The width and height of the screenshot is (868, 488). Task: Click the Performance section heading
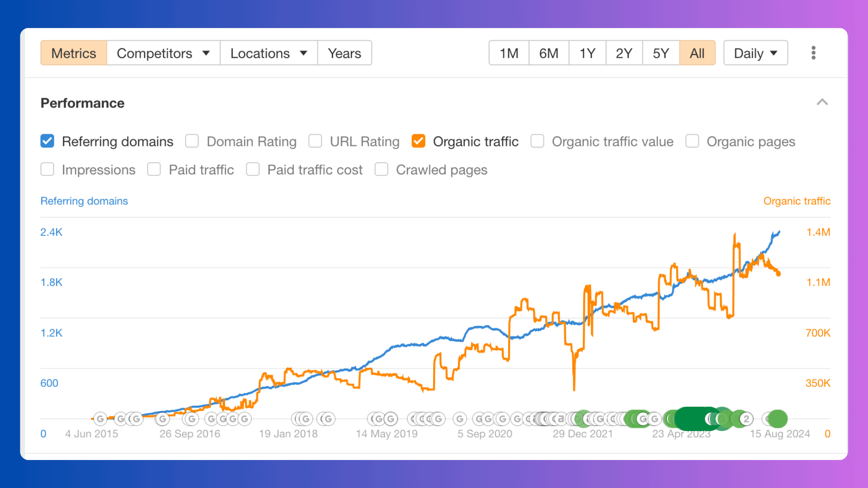point(82,103)
